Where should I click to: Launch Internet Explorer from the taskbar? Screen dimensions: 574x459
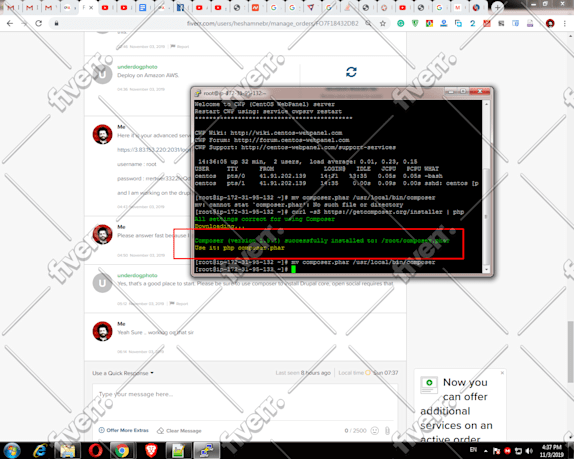tap(40, 451)
